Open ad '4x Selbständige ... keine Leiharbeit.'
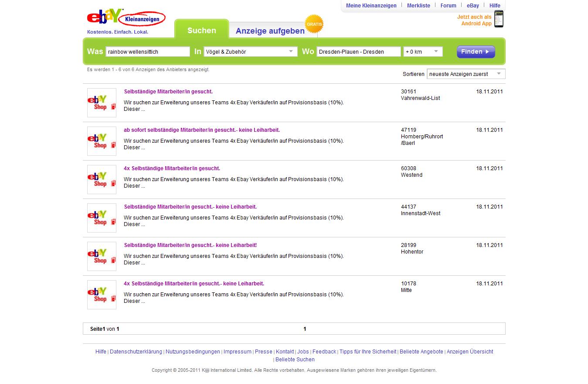The width and height of the screenshot is (588, 384). click(194, 284)
